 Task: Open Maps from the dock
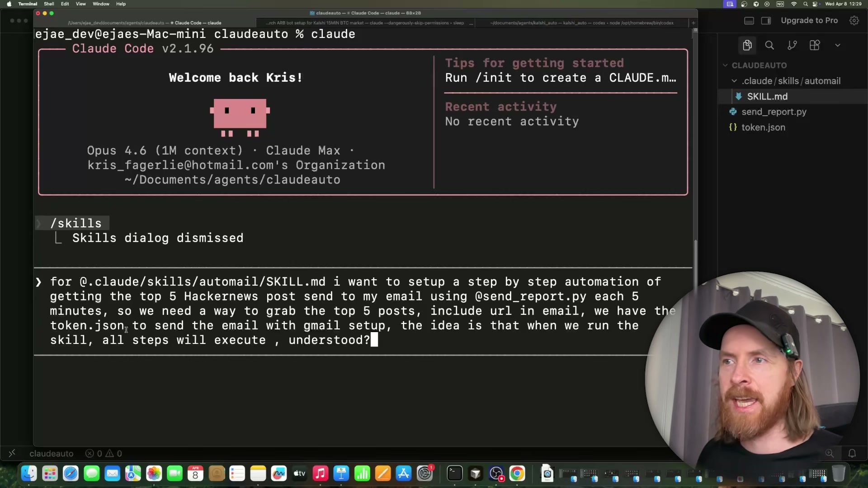(x=133, y=473)
